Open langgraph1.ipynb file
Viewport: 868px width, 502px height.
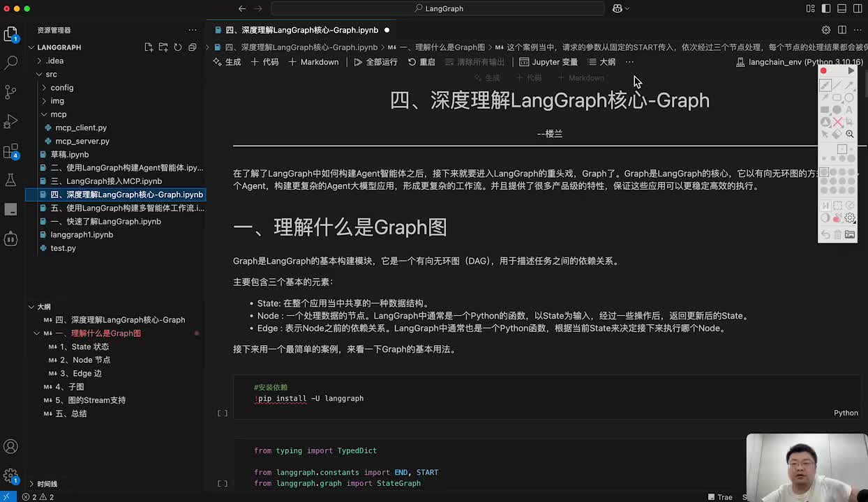82,235
